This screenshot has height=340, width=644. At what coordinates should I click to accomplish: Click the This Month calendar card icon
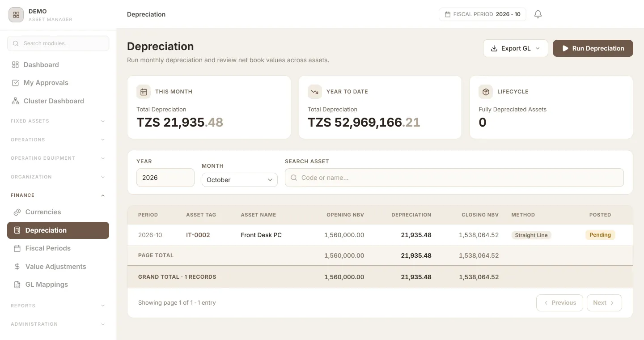[x=144, y=92]
